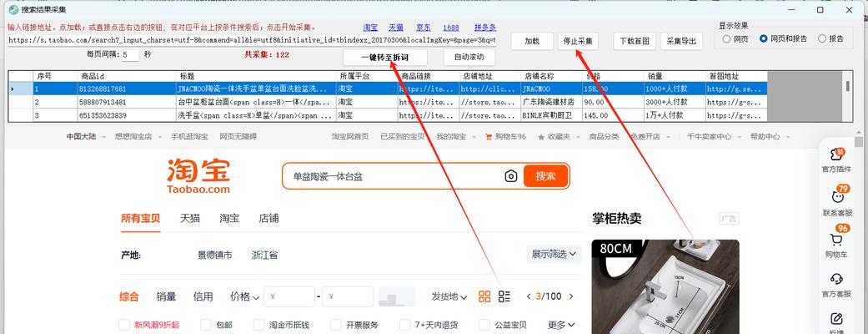Check the 包邮 filter checkbox

point(206,325)
